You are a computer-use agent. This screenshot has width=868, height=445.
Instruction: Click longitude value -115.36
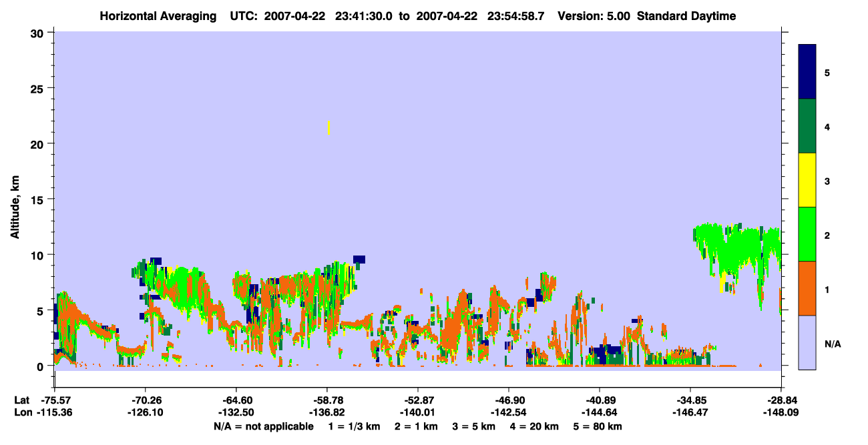click(x=54, y=413)
